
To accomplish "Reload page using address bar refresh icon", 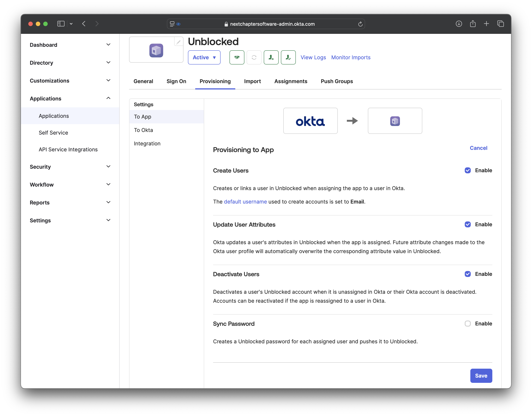I will pyautogui.click(x=360, y=24).
